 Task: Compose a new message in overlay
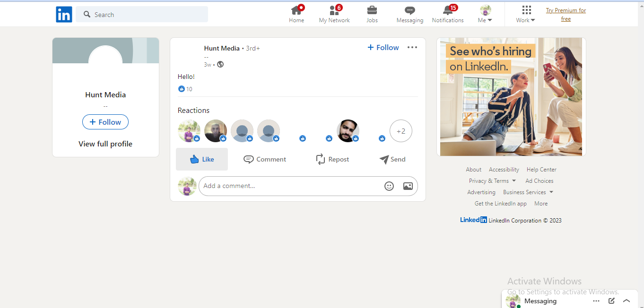[x=611, y=301]
